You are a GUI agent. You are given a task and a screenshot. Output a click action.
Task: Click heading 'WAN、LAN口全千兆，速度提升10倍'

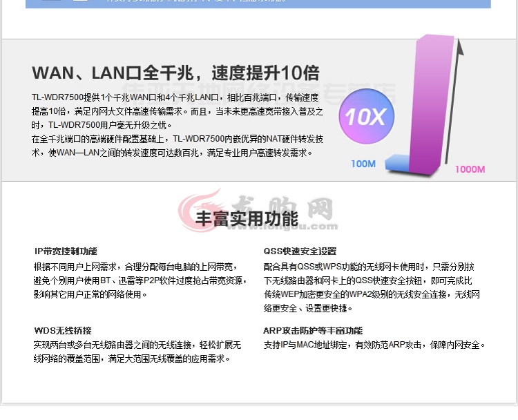click(x=175, y=73)
